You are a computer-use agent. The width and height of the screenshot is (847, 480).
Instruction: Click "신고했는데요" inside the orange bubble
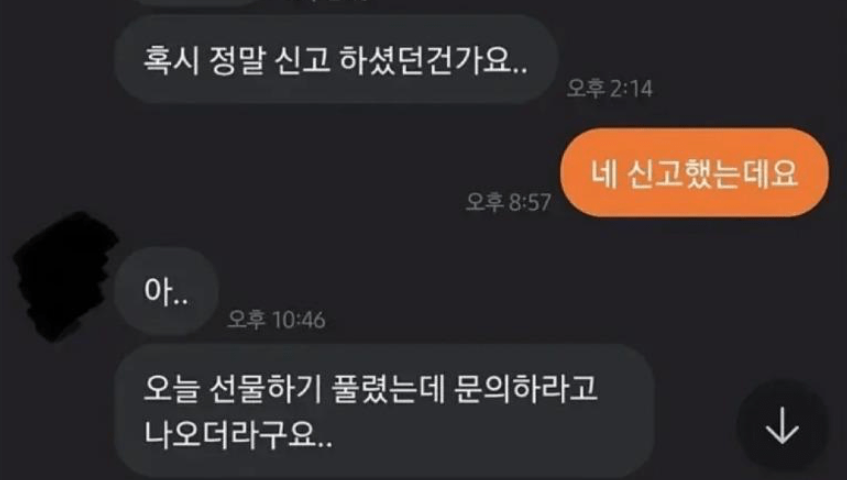pos(711,174)
